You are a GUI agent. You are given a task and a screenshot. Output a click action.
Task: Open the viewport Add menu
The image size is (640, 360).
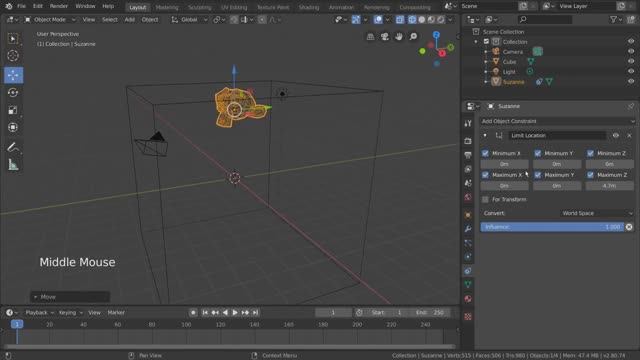(x=129, y=20)
